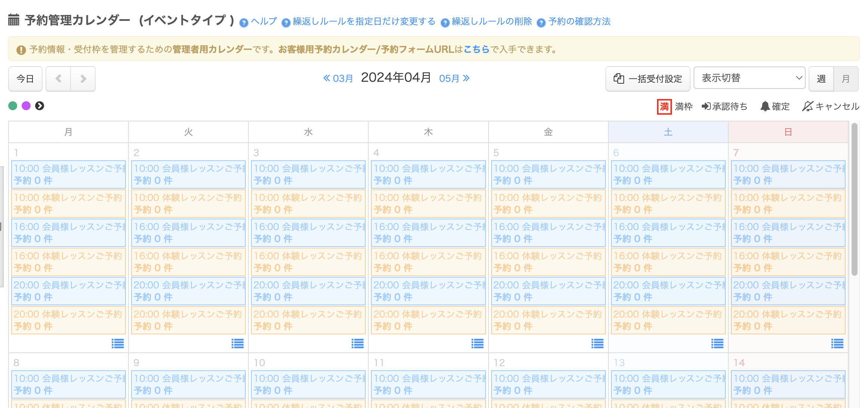Go to previous month 03月
Image resolution: width=868 pixels, height=408 pixels.
338,78
